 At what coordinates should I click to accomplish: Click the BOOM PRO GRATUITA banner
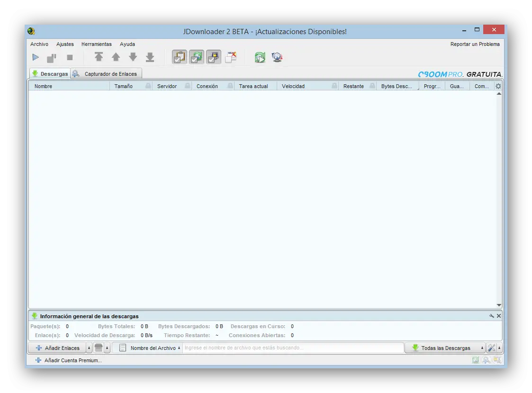[x=460, y=74]
